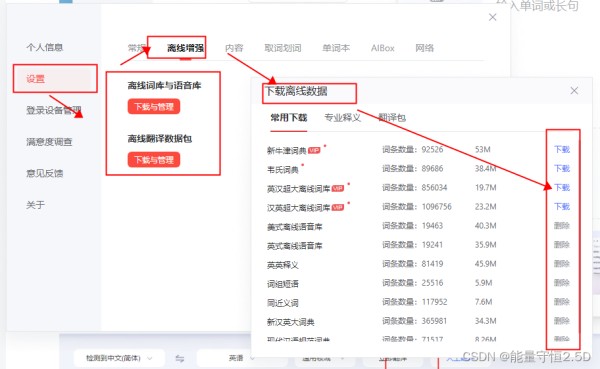The height and width of the screenshot is (369, 600).
Task: Select the 翻译包 tab
Action: point(392,118)
